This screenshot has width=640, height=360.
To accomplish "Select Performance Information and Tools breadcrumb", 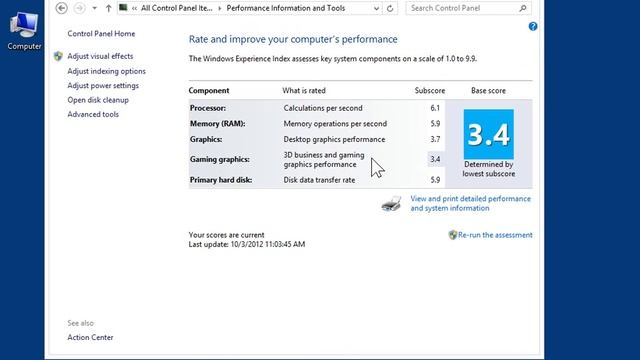I will pyautogui.click(x=286, y=8).
